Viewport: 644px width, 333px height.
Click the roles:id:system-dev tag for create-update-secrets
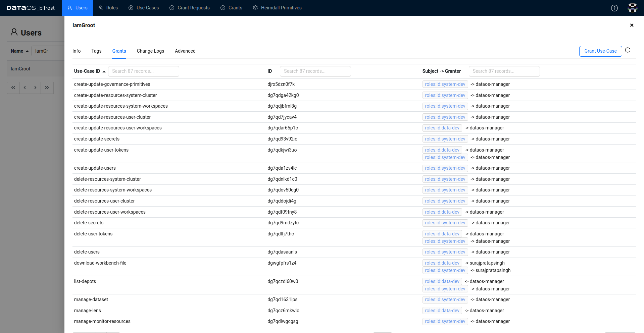pyautogui.click(x=445, y=139)
